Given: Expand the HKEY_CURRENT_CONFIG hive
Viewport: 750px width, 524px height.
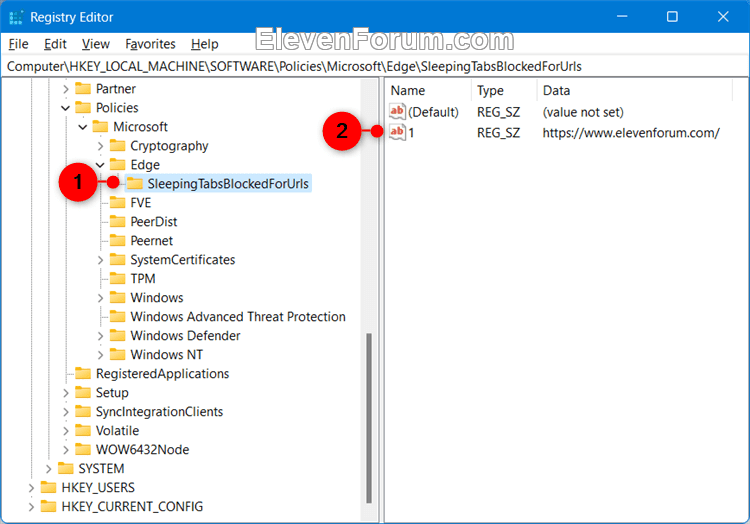Looking at the screenshot, I should point(31,507).
